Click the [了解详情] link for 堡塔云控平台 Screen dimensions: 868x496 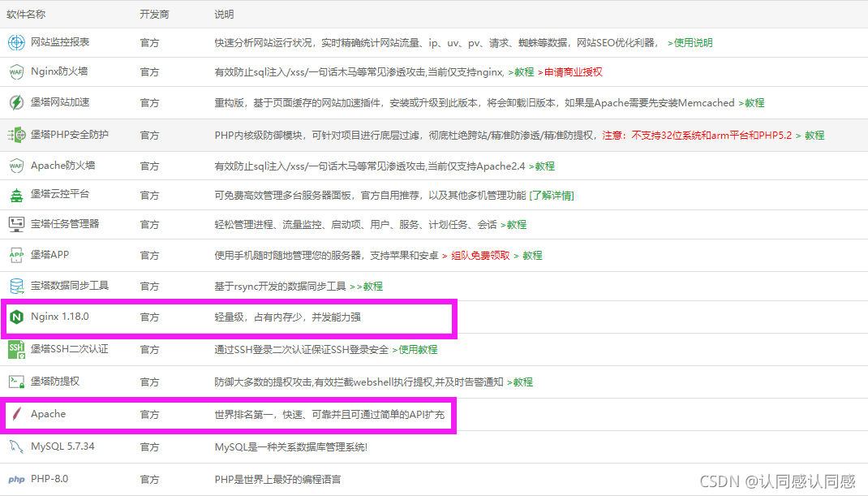(552, 196)
